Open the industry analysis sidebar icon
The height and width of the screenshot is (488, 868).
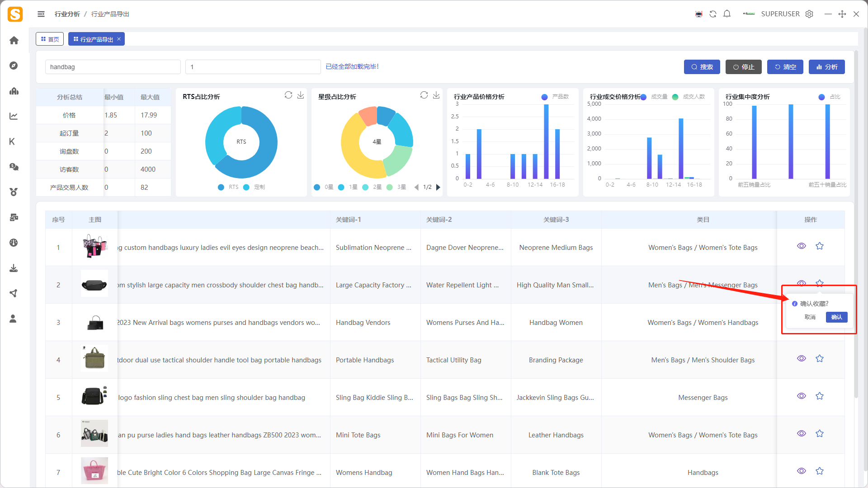click(x=14, y=91)
